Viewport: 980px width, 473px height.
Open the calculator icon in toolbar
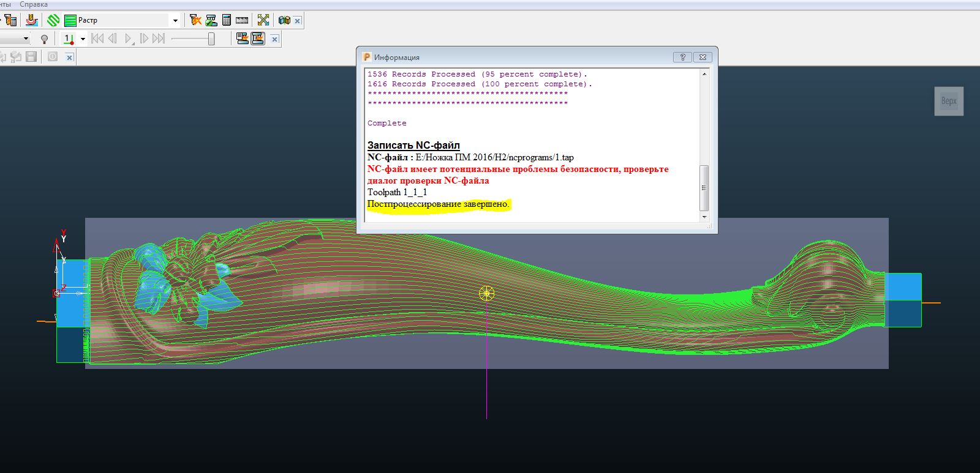[x=227, y=20]
